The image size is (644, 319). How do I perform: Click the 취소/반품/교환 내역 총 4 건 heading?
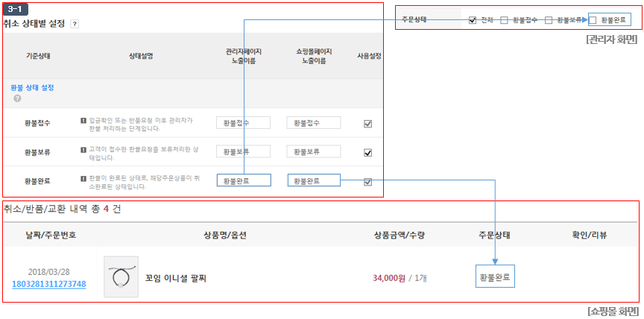[x=63, y=209]
